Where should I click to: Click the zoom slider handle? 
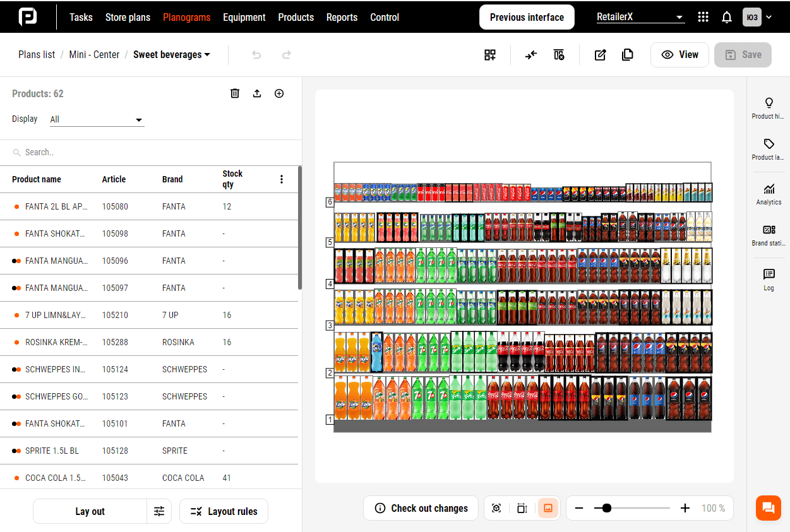(x=607, y=508)
